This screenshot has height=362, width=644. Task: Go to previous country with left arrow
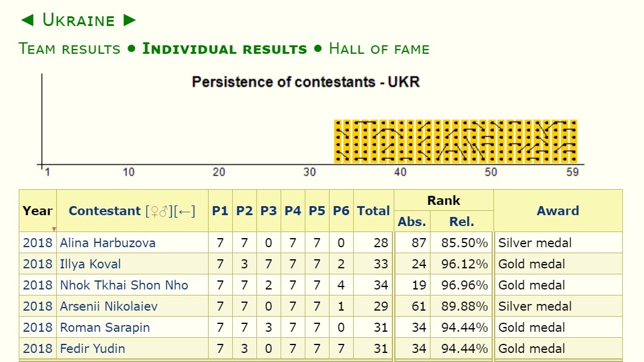27,20
